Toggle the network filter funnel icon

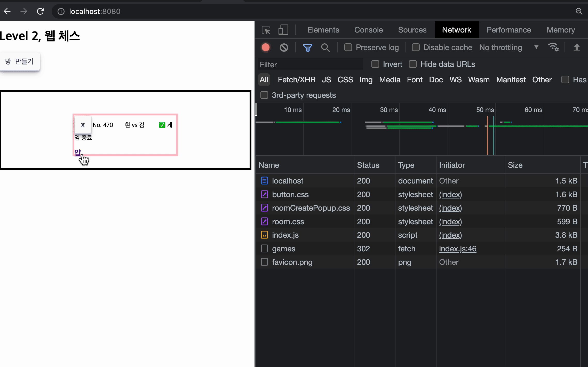(307, 47)
